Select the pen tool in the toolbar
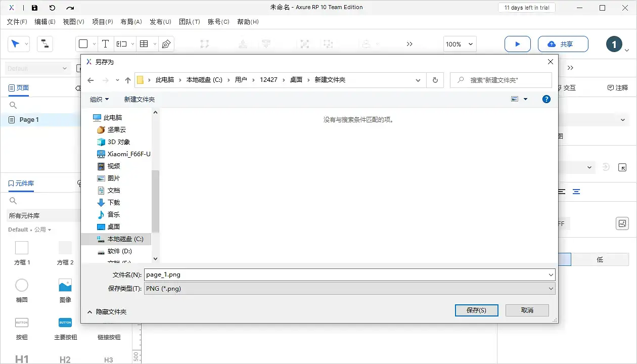Image resolution: width=637 pixels, height=364 pixels. click(x=166, y=44)
